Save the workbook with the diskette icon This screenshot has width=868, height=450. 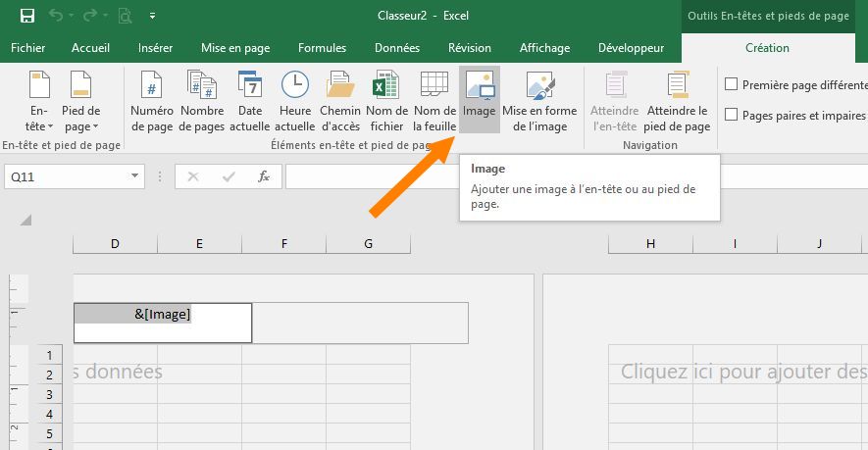[27, 16]
